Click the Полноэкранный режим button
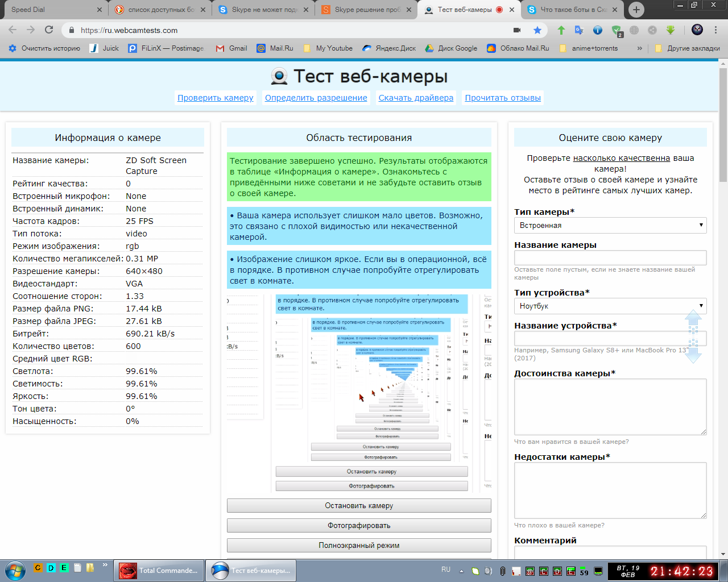Viewport: 728px width, 582px height. tap(359, 546)
